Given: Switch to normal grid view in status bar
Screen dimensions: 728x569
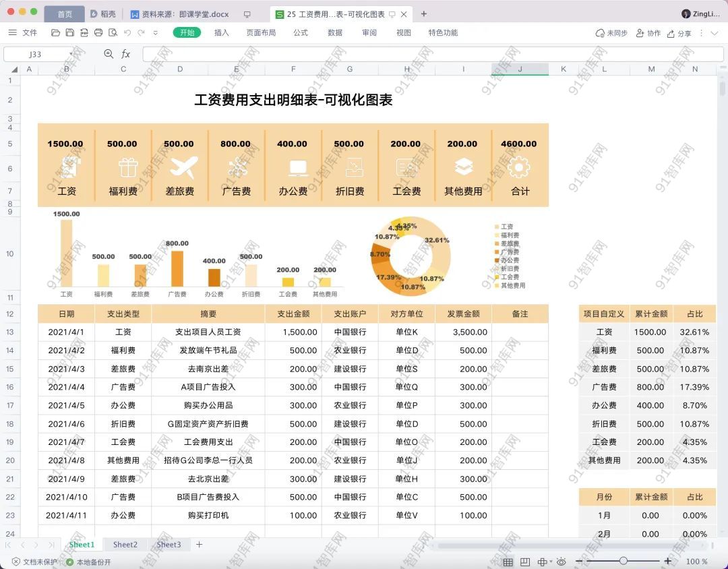Looking at the screenshot, I should tap(508, 562).
